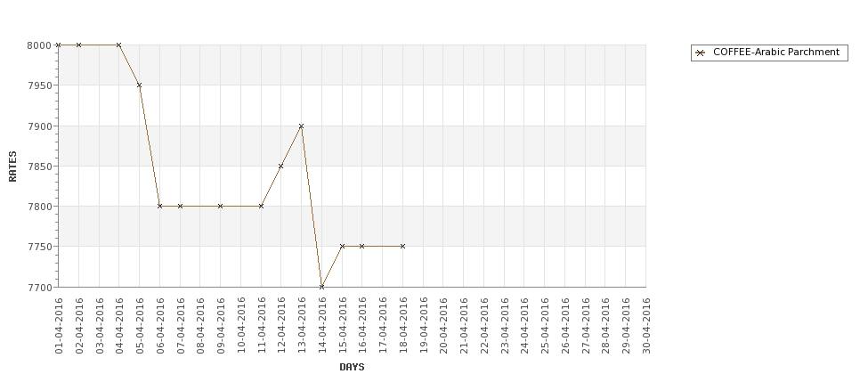
Task: Click the 26-04-2016 date label
Action: pyautogui.click(x=565, y=326)
